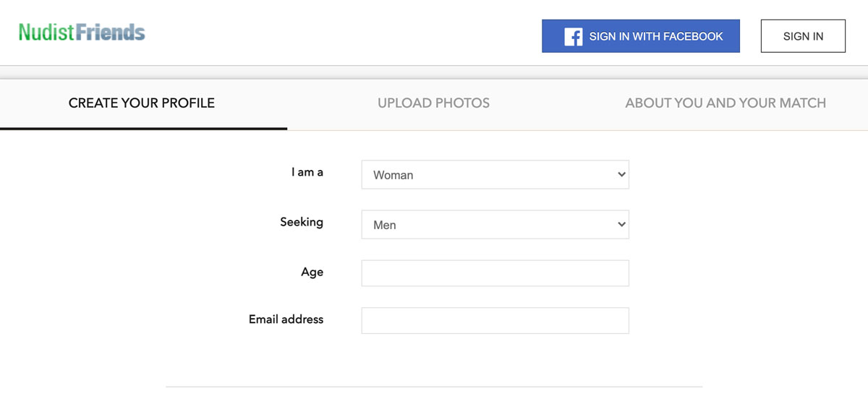Click the black active-tab underline indicator

tap(143, 128)
